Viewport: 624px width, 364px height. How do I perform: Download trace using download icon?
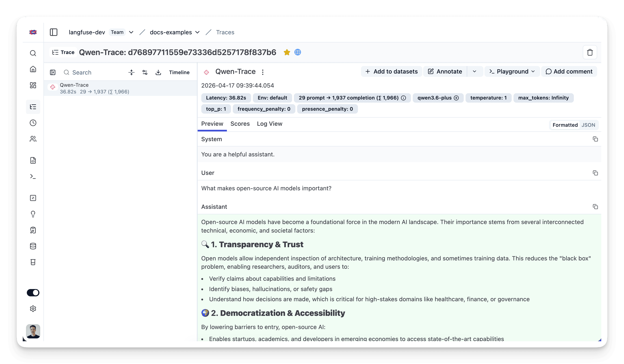[x=158, y=72]
